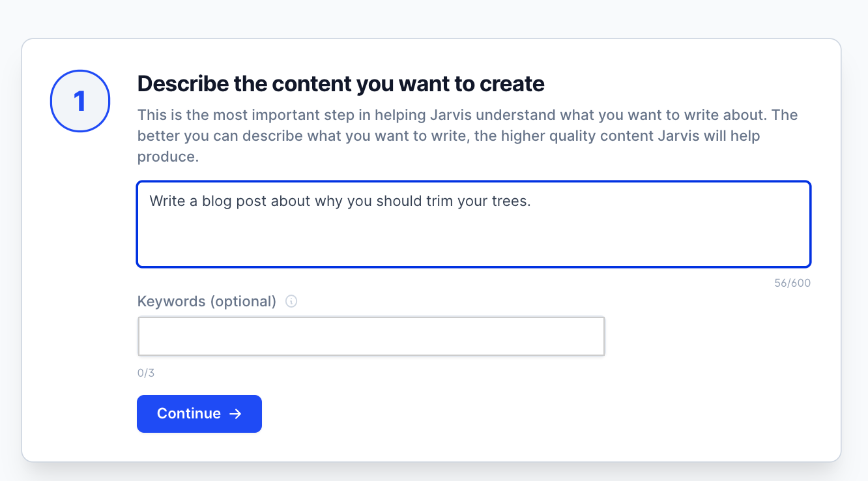This screenshot has height=481, width=868.
Task: Click the word "Keywords" in the field label
Action: click(172, 301)
